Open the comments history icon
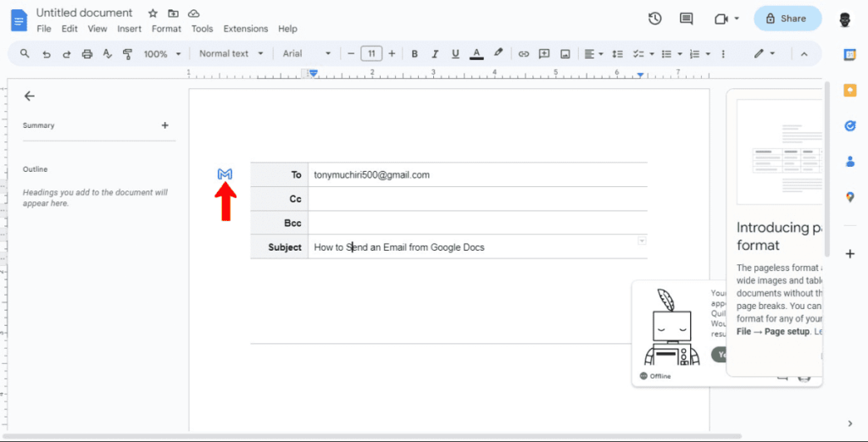This screenshot has width=868, height=442. [687, 19]
